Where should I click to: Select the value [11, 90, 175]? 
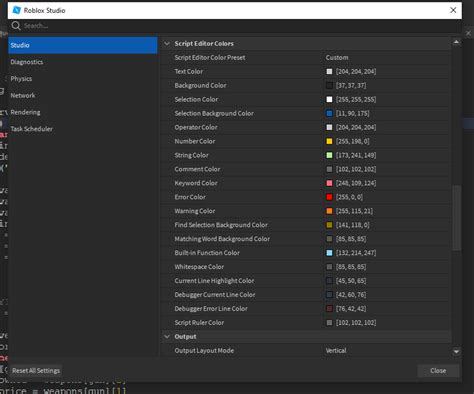tap(353, 114)
